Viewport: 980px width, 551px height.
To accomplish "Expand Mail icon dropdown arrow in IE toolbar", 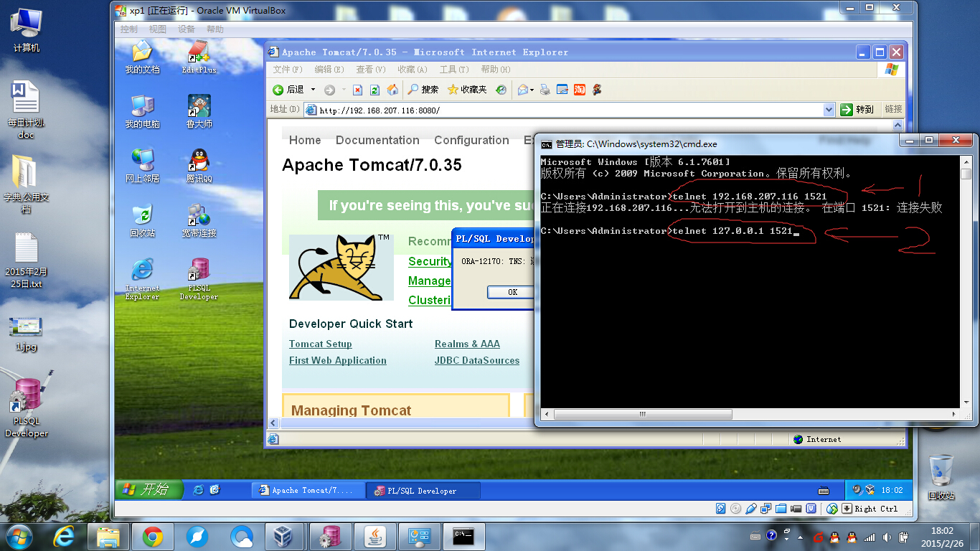I will click(x=532, y=90).
